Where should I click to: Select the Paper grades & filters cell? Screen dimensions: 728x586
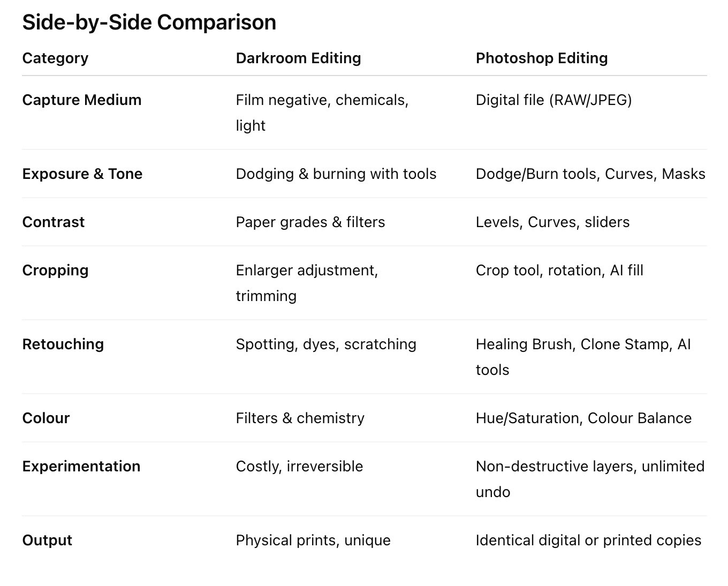pos(310,222)
